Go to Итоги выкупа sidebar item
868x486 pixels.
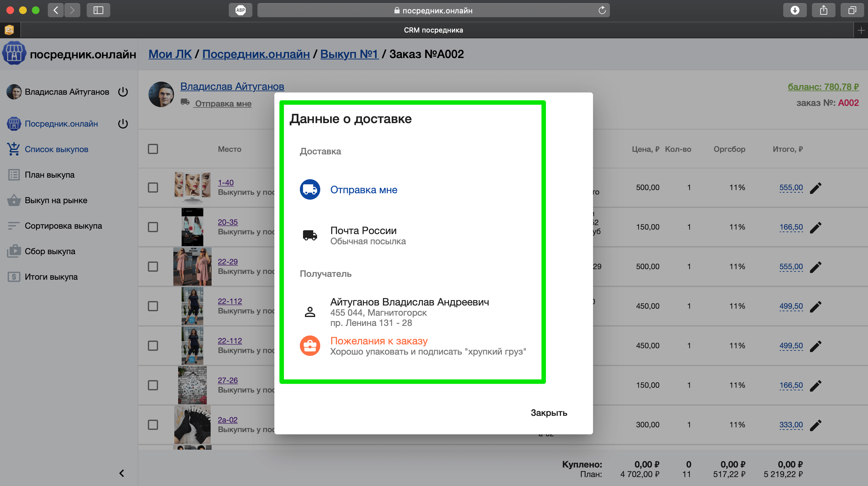point(51,277)
